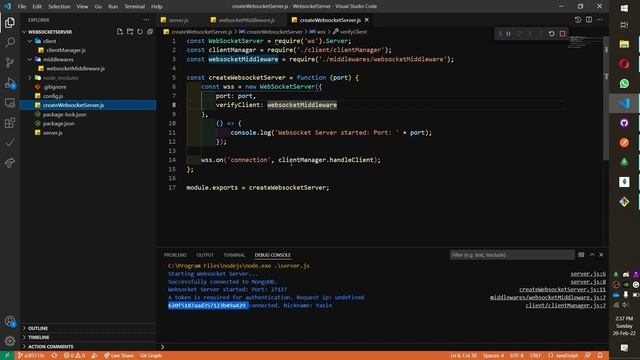Screen dimensions: 640x360
Task: Open the Accounts menu icon
Action: pyautogui.click(x=10, y=321)
